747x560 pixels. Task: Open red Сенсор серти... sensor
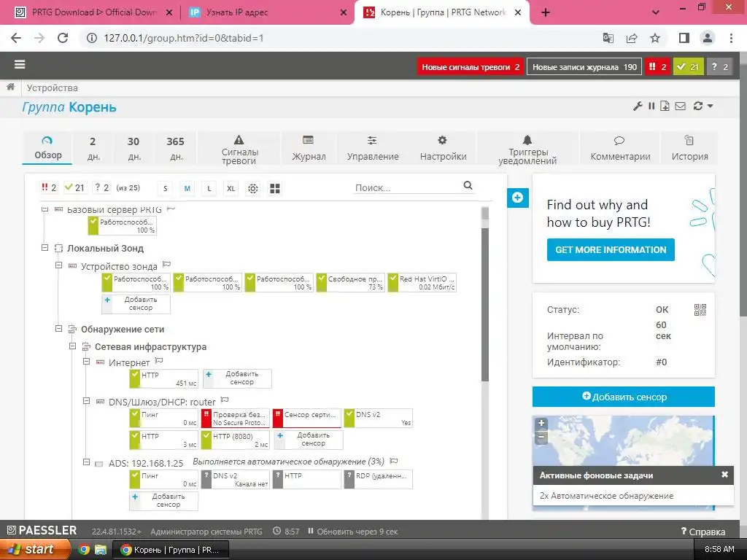pos(307,418)
